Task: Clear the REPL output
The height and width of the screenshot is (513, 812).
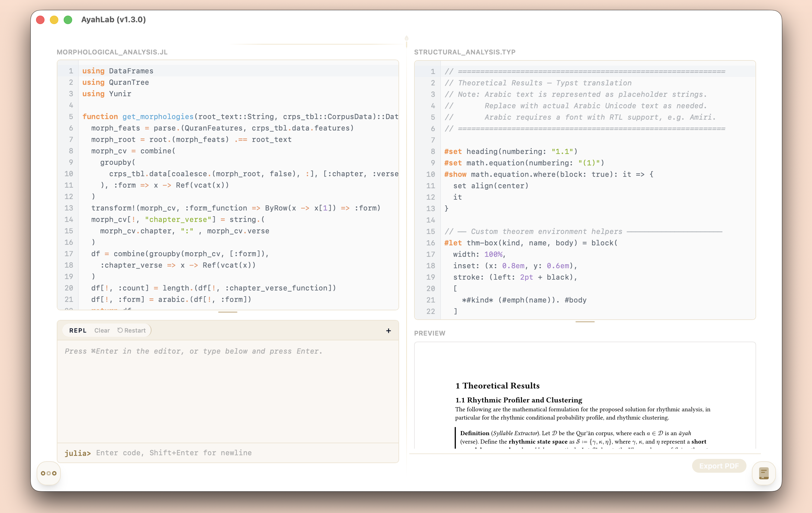Action: [102, 330]
